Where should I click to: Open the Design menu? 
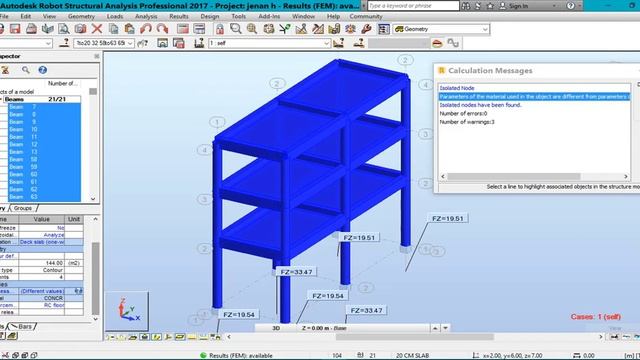coord(210,16)
